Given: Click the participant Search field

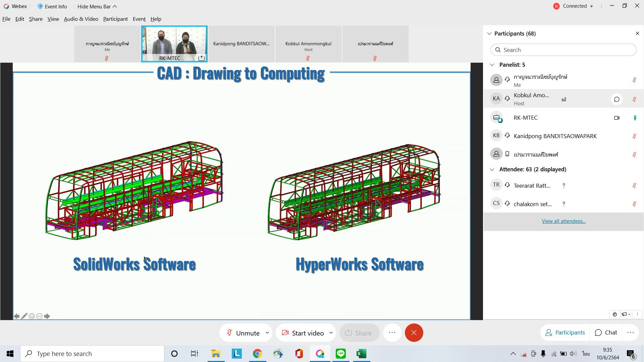Looking at the screenshot, I should (563, 50).
